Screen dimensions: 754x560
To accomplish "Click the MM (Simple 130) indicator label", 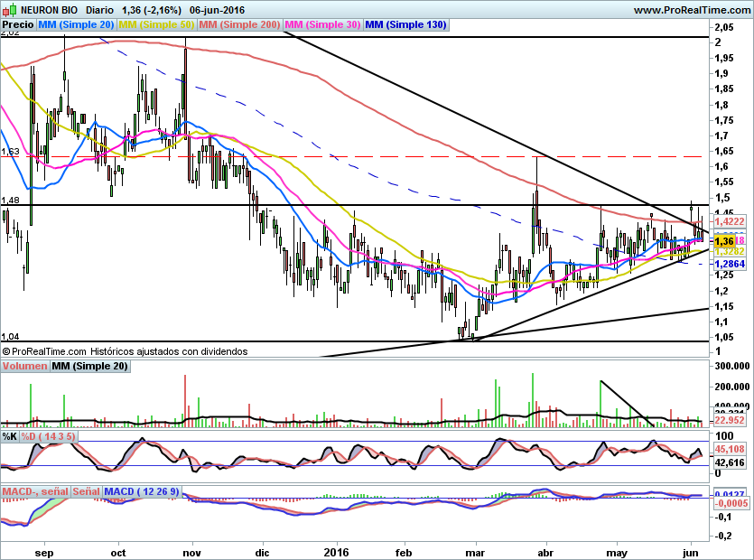I will point(405,25).
